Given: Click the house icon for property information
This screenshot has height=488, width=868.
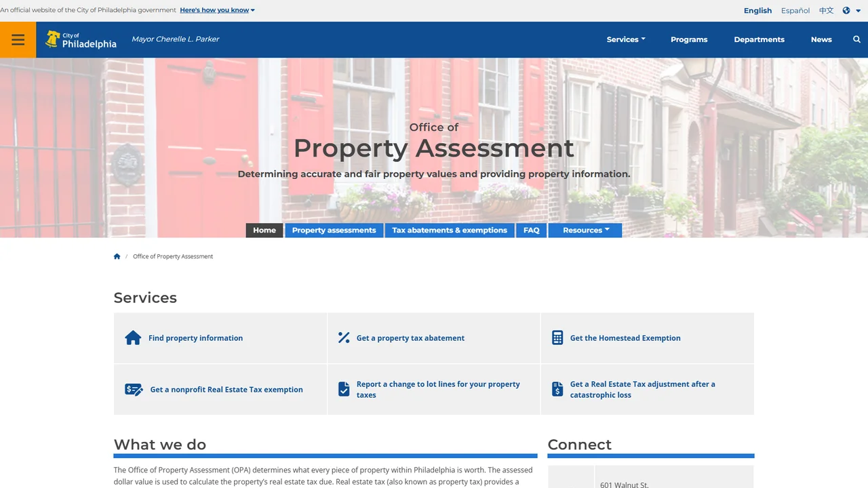Looking at the screenshot, I should point(133,338).
